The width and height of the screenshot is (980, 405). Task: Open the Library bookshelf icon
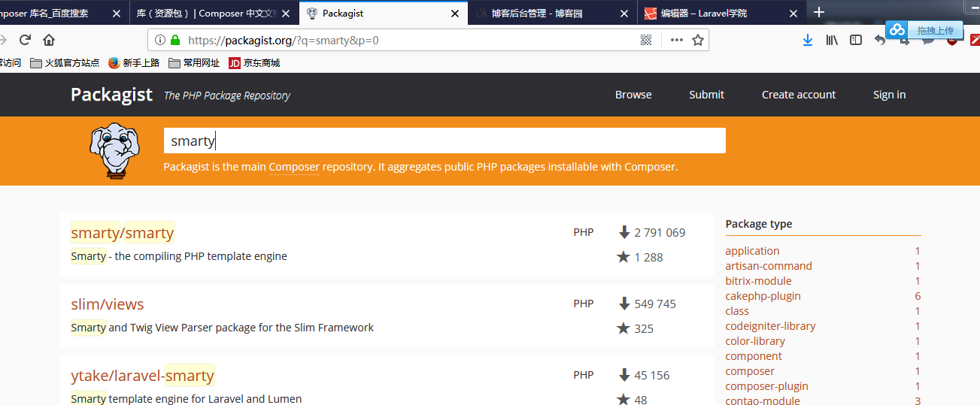832,40
